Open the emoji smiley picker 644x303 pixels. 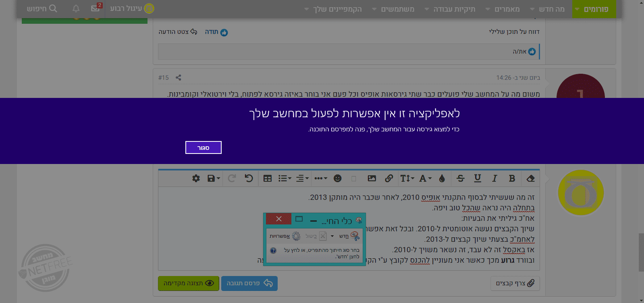[338, 178]
